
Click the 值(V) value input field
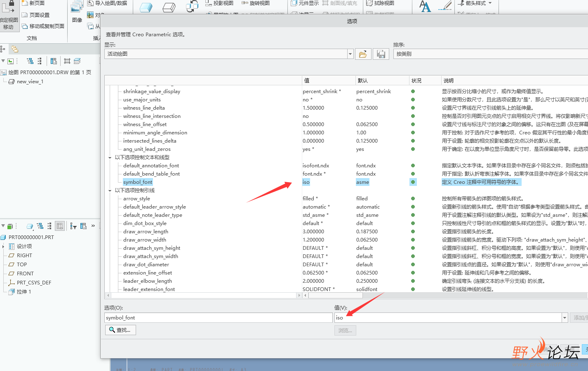click(448, 318)
